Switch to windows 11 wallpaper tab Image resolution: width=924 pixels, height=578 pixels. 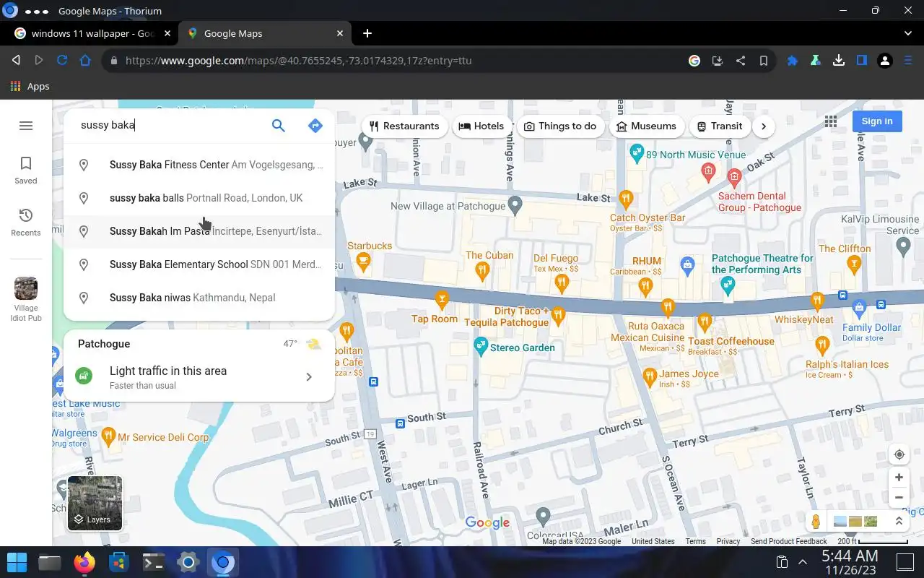point(93,33)
